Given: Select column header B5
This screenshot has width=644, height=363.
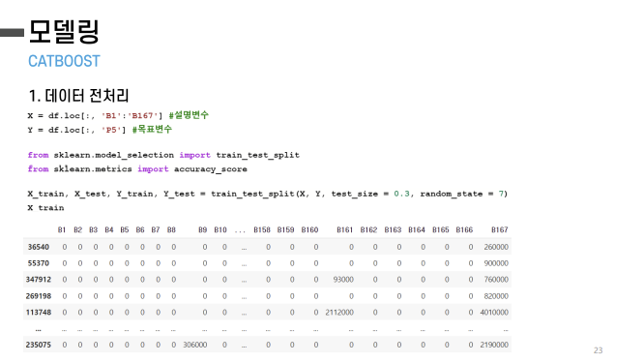Looking at the screenshot, I should [x=125, y=229].
